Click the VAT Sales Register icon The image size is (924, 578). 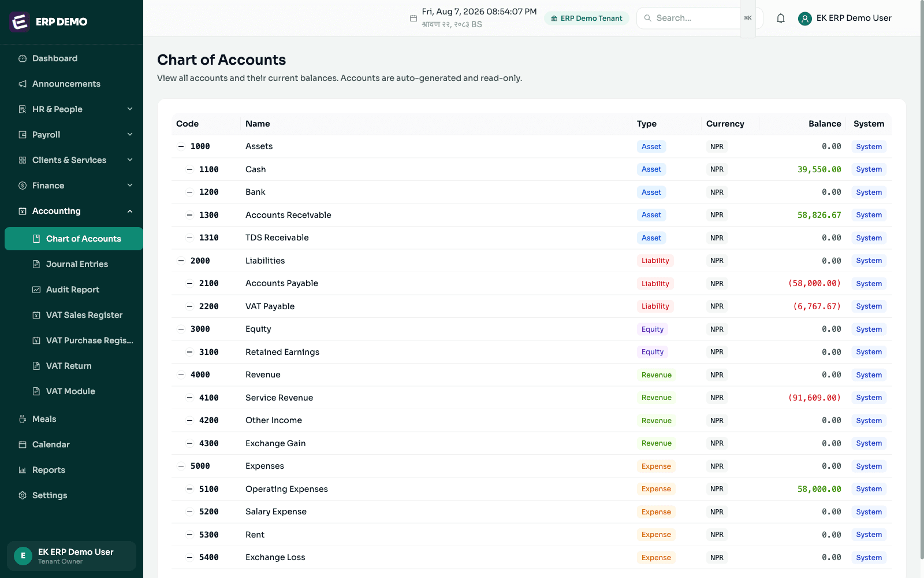36,315
